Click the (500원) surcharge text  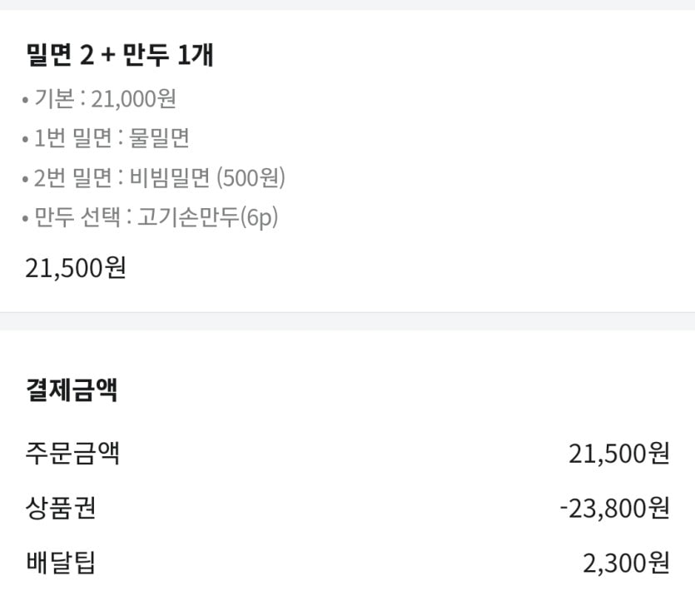(251, 178)
